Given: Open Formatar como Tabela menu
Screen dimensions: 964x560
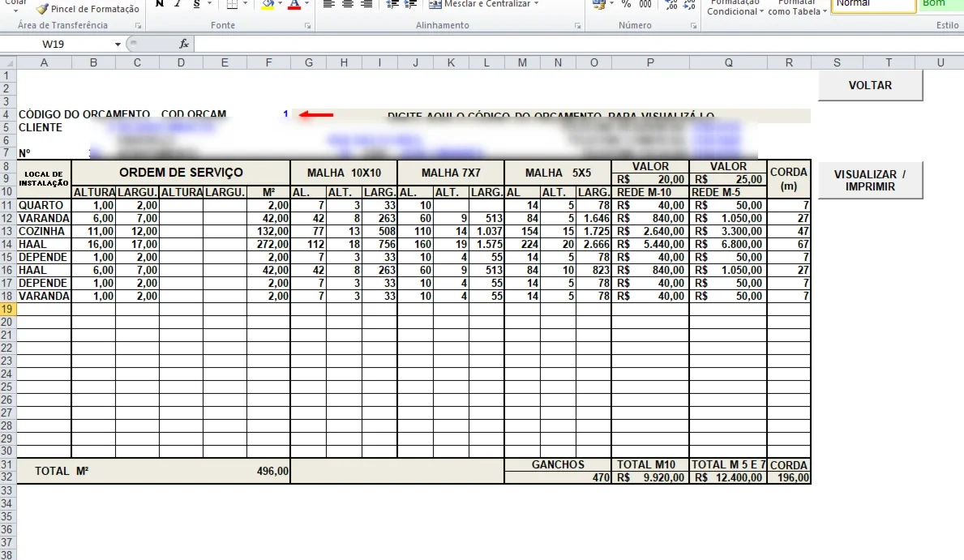Looking at the screenshot, I should (797, 7).
